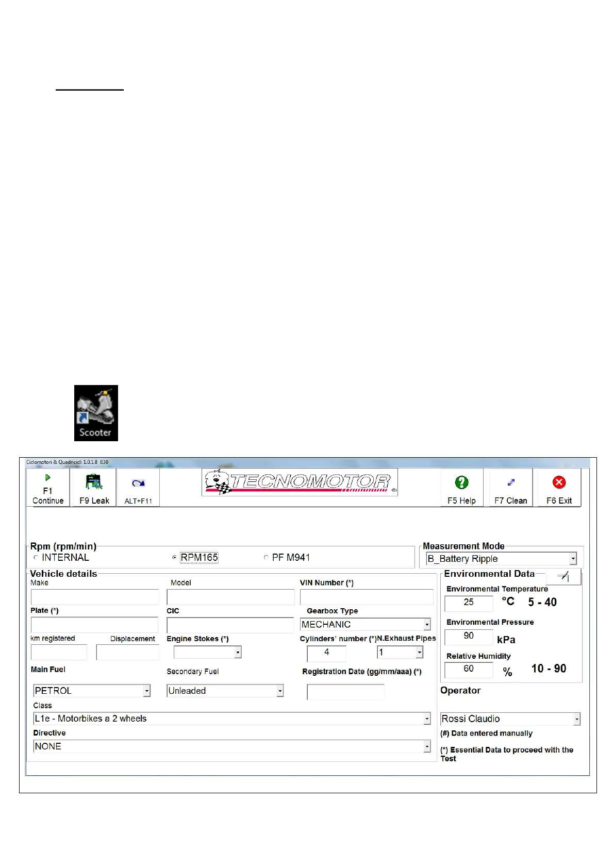Select the INTERNAL rpm radio option
Screen dimensions: 614x868
tap(61, 557)
